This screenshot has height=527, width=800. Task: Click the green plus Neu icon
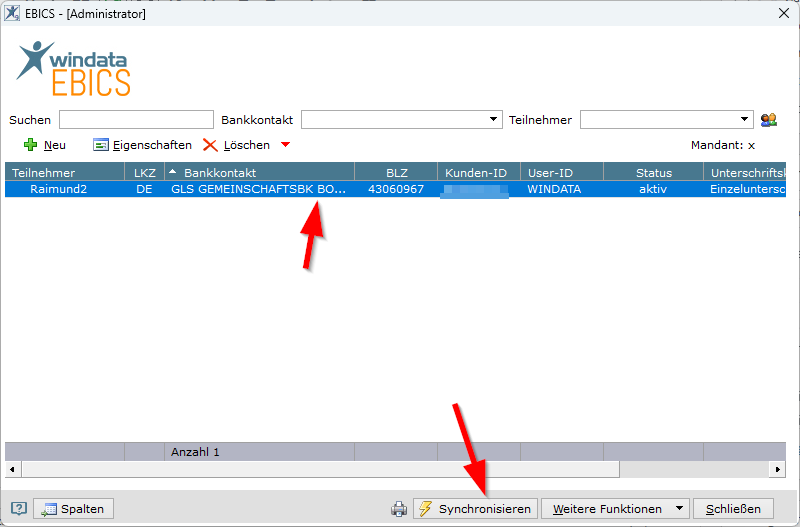click(x=30, y=145)
